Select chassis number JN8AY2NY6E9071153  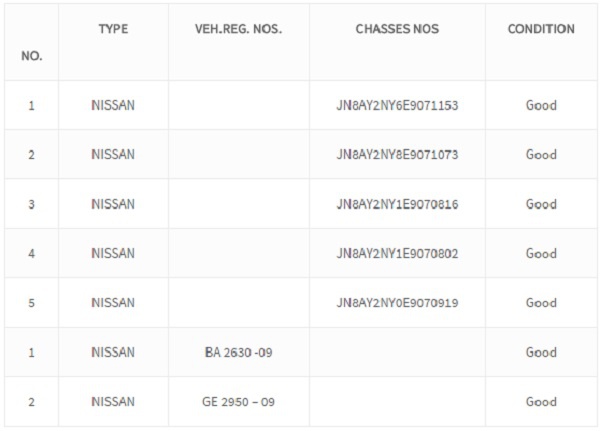pyautogui.click(x=397, y=105)
